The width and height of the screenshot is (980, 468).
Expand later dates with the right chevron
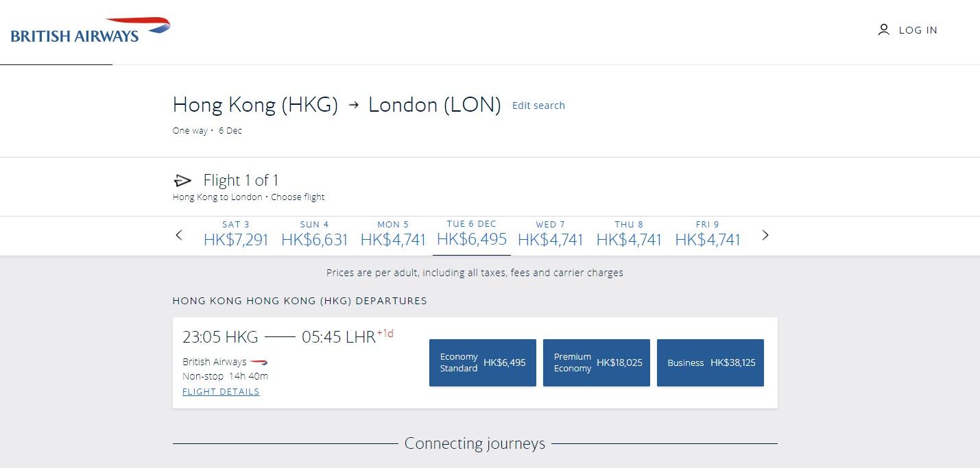[765, 235]
